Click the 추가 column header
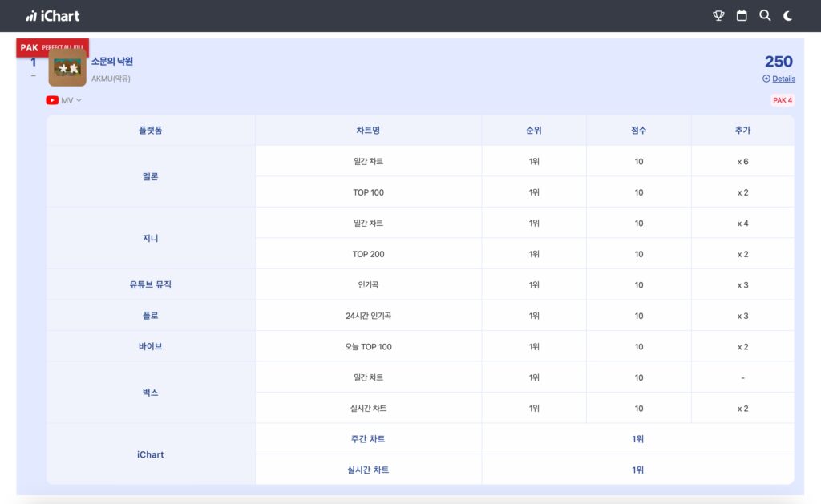This screenshot has width=821, height=504. [x=742, y=131]
